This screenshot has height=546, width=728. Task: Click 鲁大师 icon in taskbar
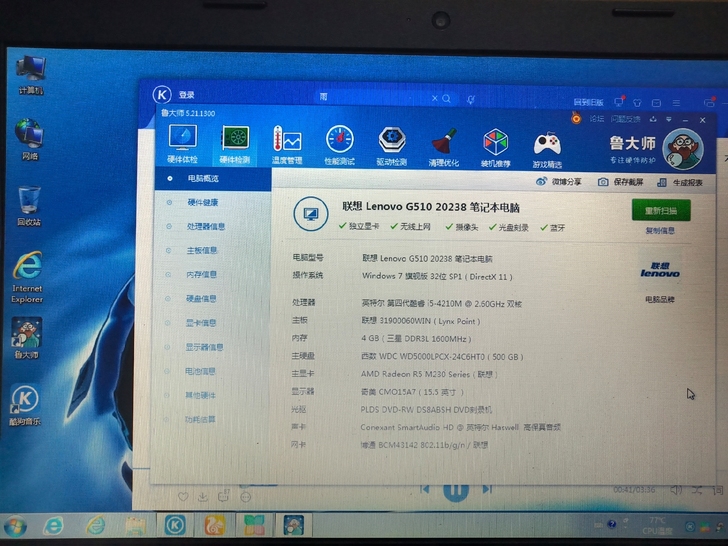293,525
